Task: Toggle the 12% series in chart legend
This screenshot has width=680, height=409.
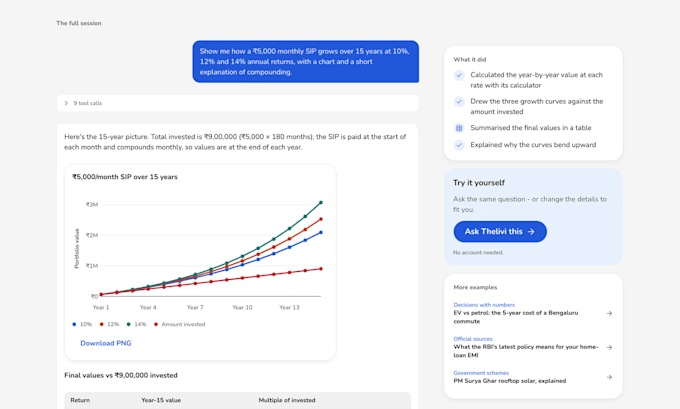Action: pos(109,324)
